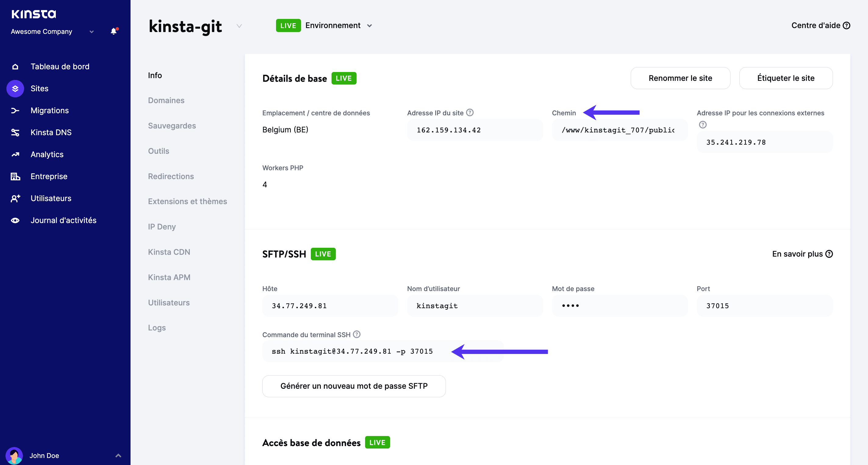Open Entreprise settings

click(x=49, y=176)
